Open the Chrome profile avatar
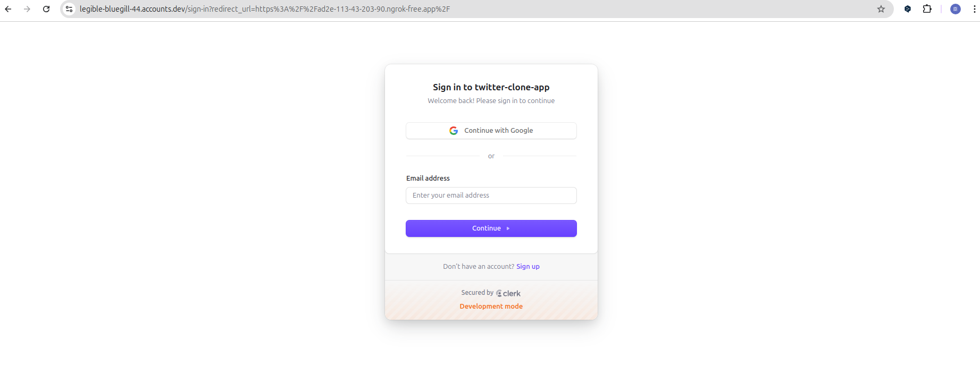 tap(956, 9)
